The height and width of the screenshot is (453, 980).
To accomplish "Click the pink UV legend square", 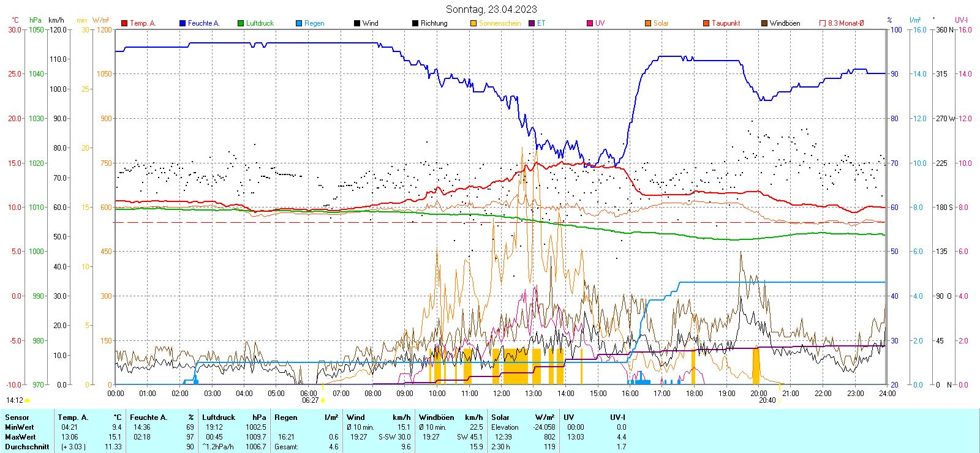I will [x=590, y=23].
